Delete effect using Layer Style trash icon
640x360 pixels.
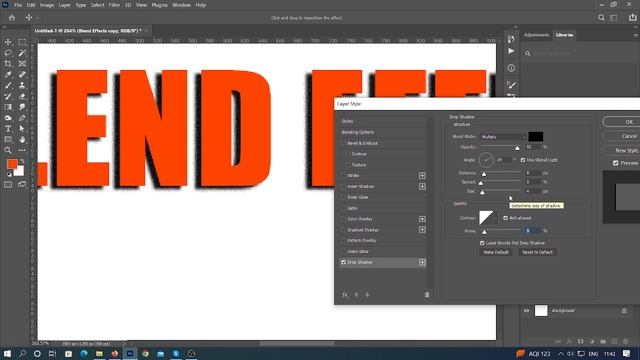pyautogui.click(x=427, y=295)
